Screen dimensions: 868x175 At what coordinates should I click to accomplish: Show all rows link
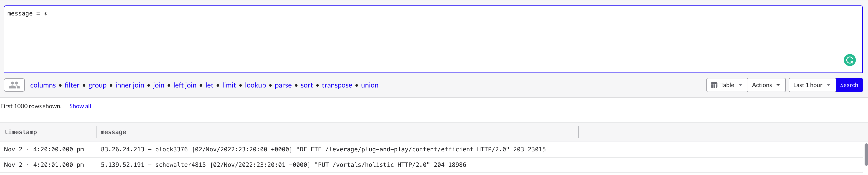pos(80,106)
